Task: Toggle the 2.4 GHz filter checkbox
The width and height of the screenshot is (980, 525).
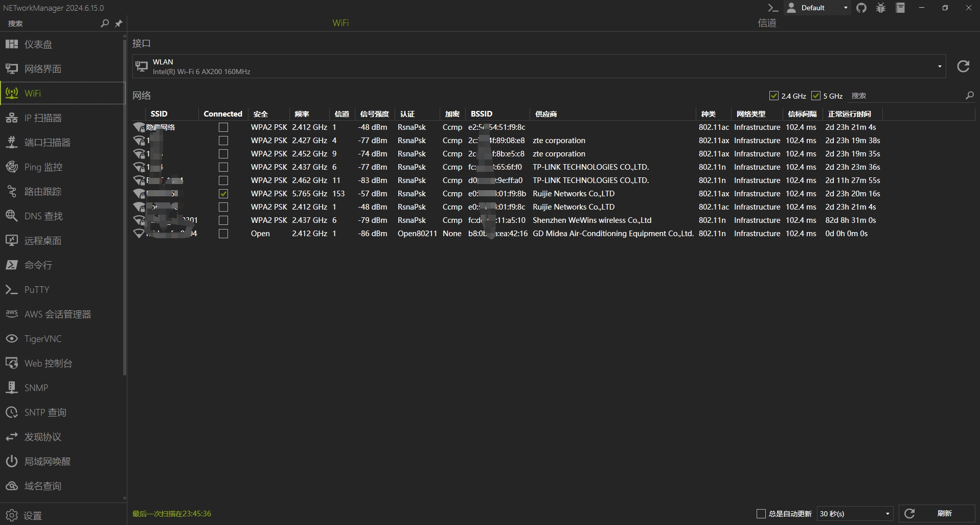Action: [774, 96]
